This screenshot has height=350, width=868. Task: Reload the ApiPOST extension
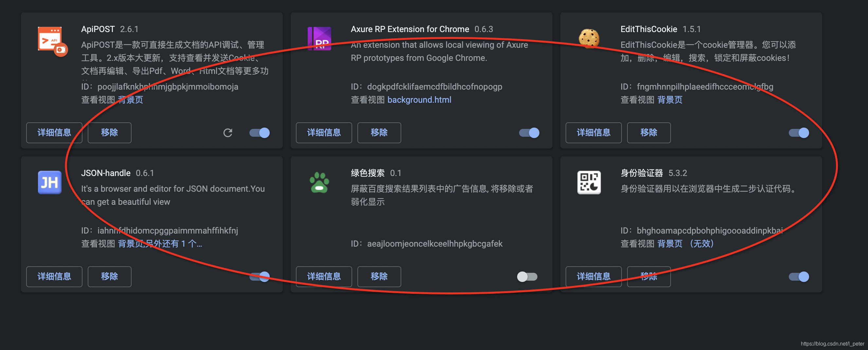pos(228,133)
